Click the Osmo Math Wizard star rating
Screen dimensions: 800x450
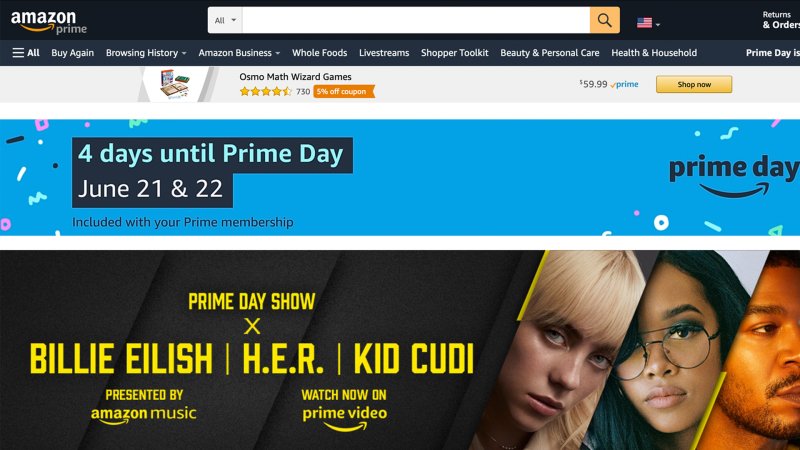point(265,91)
